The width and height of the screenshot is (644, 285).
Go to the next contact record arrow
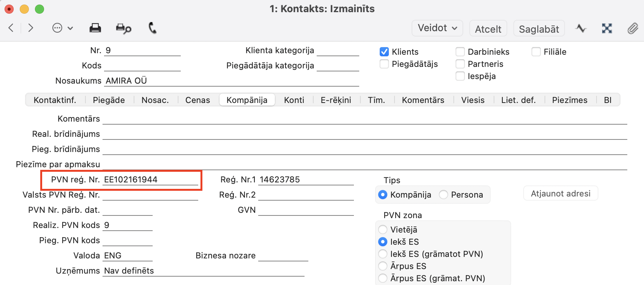click(31, 28)
